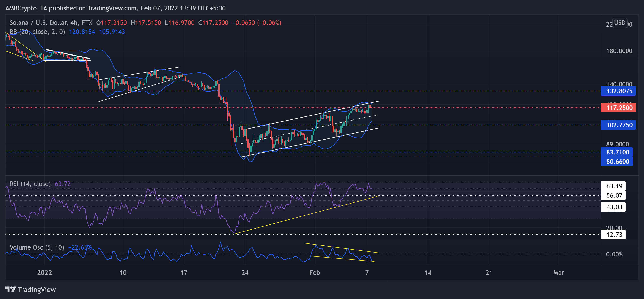Click the 17 date label on time axis
Viewport: 644px width, 299px height.
pos(184,273)
